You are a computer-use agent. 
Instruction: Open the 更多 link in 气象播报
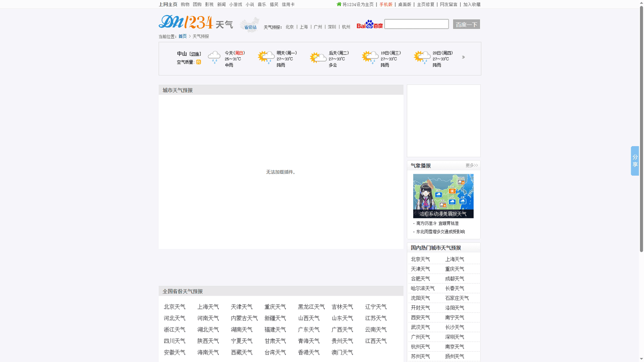click(x=471, y=165)
